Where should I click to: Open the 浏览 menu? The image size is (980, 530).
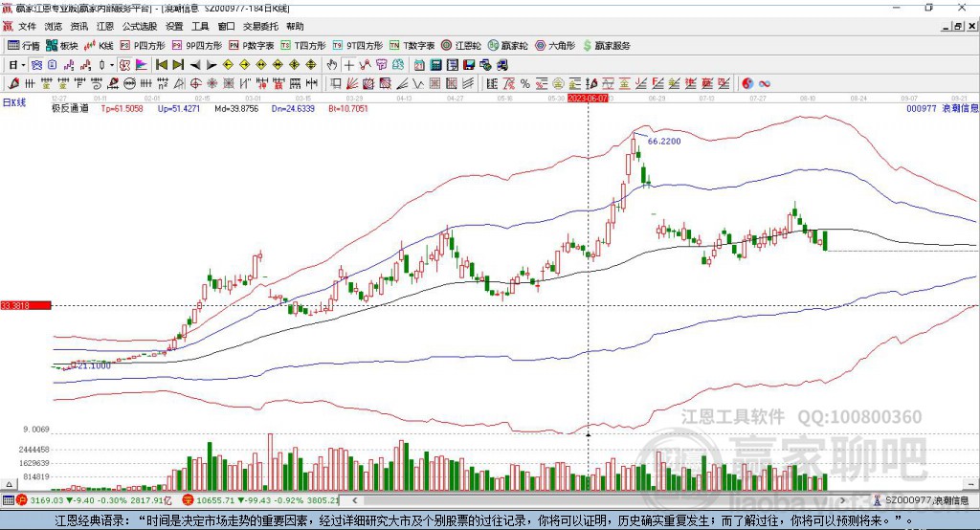[x=54, y=26]
